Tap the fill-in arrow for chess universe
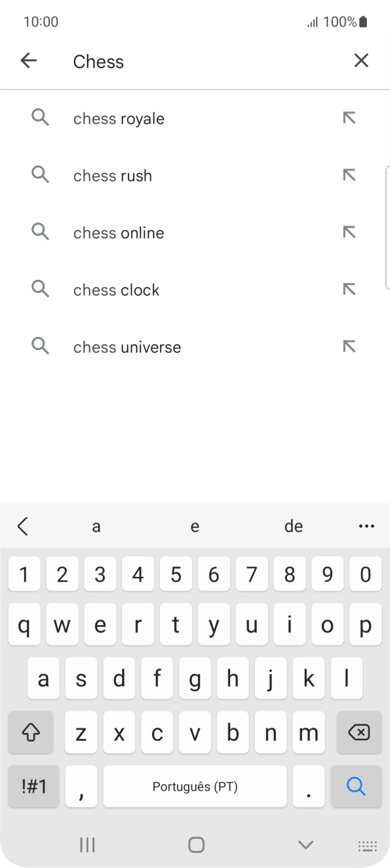 [x=349, y=346]
